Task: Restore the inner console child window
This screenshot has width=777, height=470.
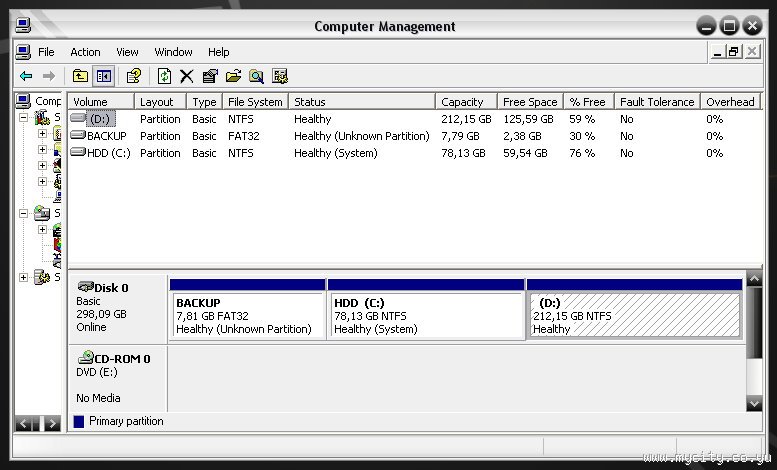Action: coord(734,51)
